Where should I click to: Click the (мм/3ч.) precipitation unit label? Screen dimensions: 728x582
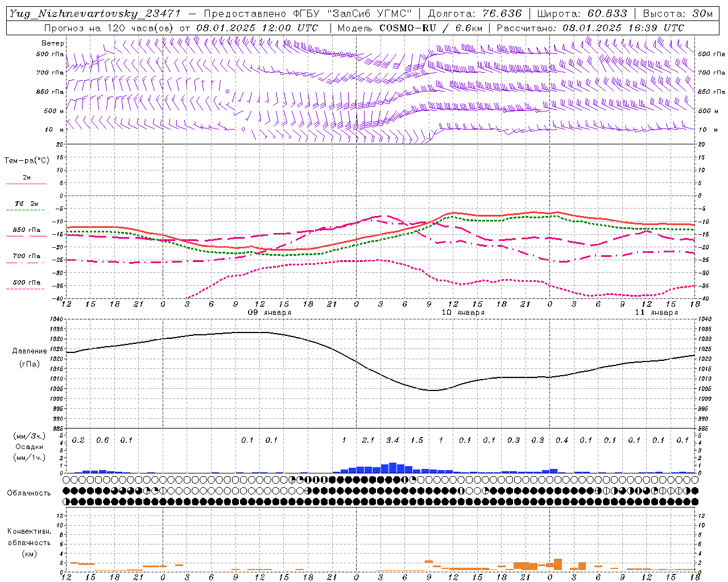point(29,436)
